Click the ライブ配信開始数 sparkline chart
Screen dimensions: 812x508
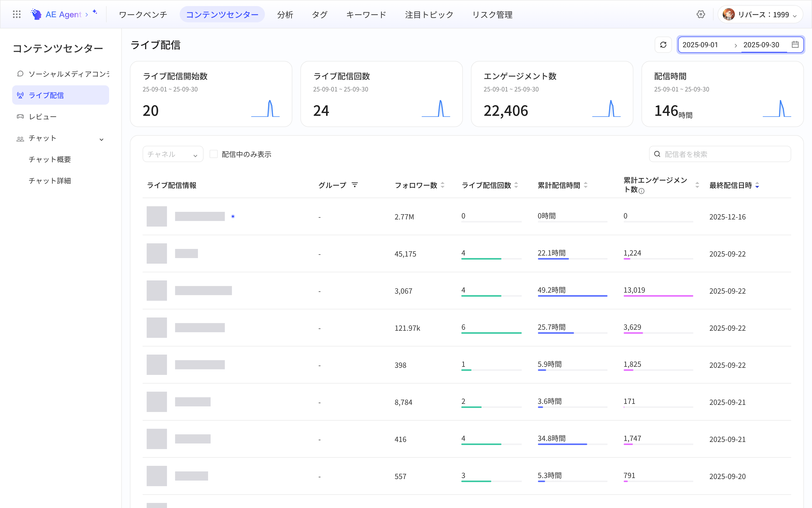click(265, 108)
